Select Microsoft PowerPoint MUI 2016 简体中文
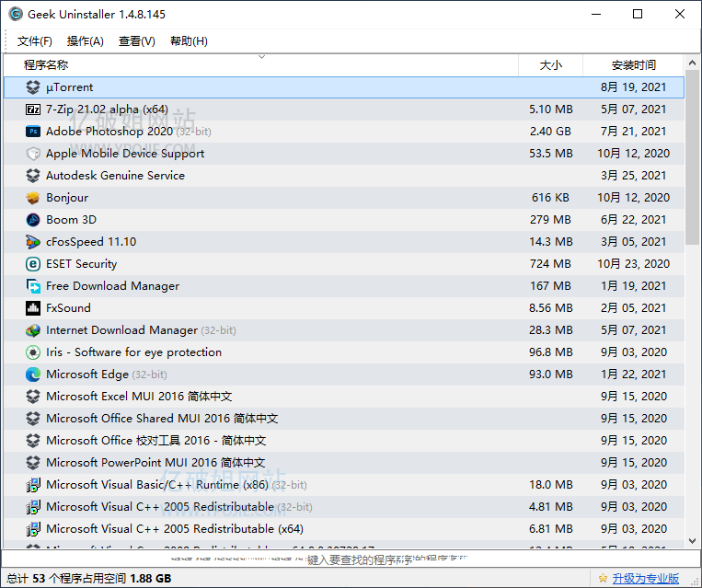The height and width of the screenshot is (588, 702). pos(155,462)
